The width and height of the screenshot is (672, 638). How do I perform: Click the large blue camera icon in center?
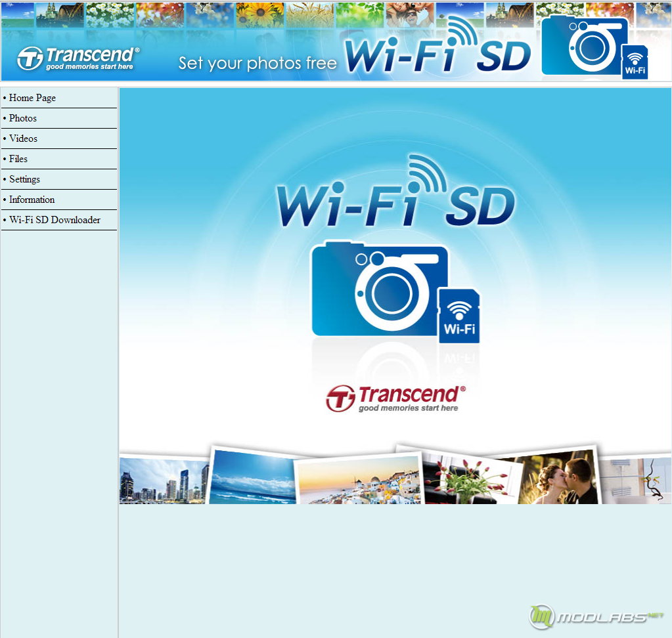[x=379, y=289]
